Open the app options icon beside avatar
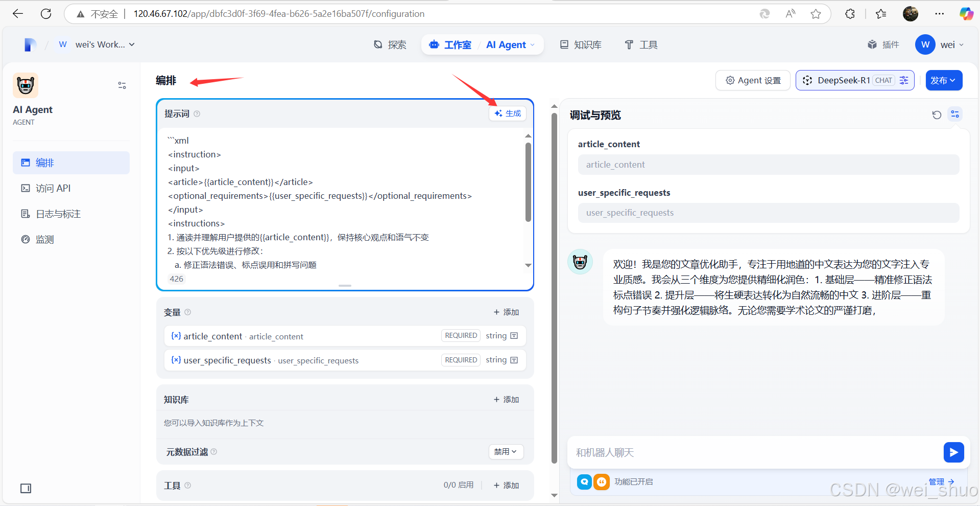The width and height of the screenshot is (980, 506). coord(122,85)
